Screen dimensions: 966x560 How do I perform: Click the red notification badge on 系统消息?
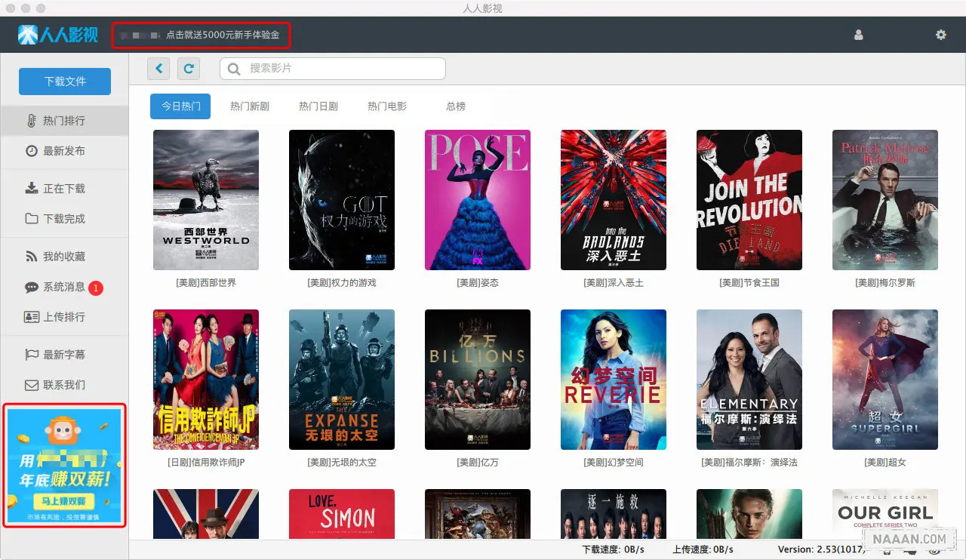[x=96, y=288]
